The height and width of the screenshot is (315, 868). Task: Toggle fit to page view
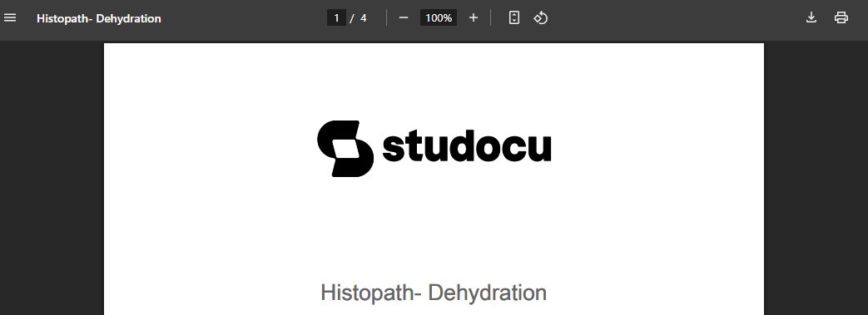tap(514, 17)
